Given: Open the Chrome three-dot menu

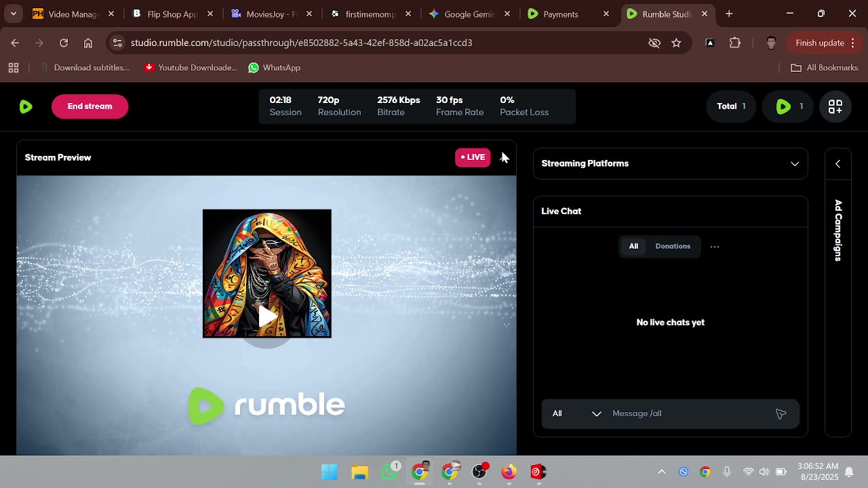Looking at the screenshot, I should [x=854, y=43].
